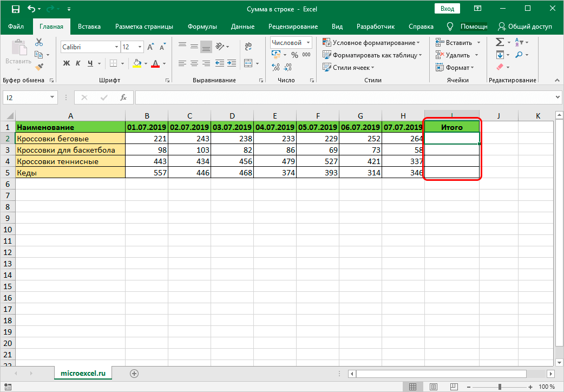This screenshot has height=392, width=564.
Task: Expand the Числовой number format dropdown
Action: click(x=309, y=42)
